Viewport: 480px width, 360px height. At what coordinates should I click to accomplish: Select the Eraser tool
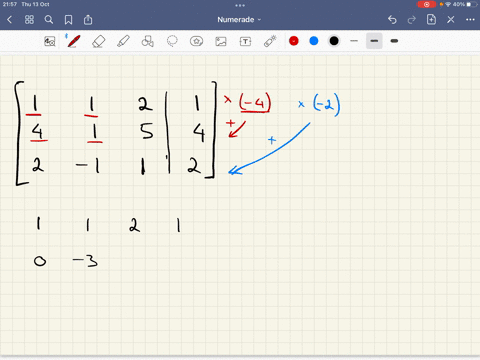pos(98,41)
